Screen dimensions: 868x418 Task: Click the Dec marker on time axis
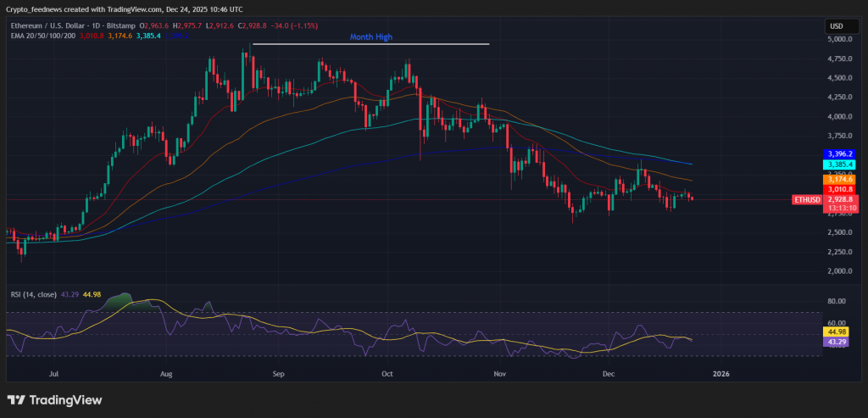pyautogui.click(x=609, y=372)
